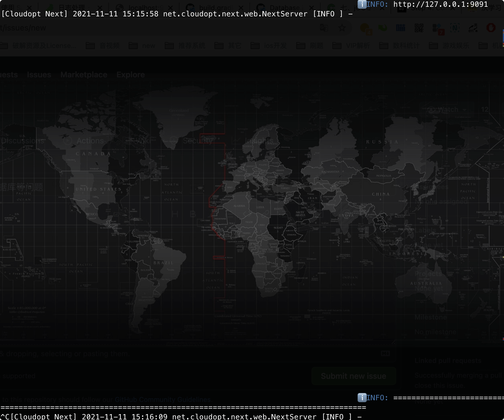
Task: Close the localhost browser tab
Action: pyautogui.click(x=170, y=8)
